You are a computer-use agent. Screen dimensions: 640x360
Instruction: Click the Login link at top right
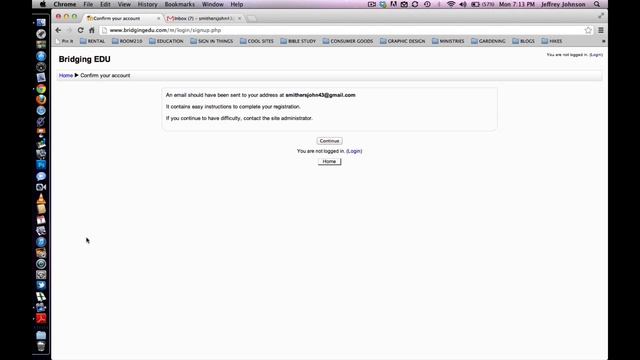coord(596,55)
